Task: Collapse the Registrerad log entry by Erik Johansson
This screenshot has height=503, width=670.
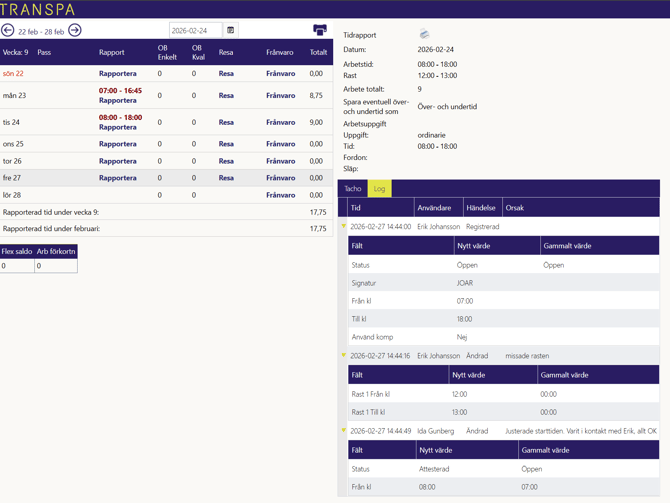Action: [344, 227]
